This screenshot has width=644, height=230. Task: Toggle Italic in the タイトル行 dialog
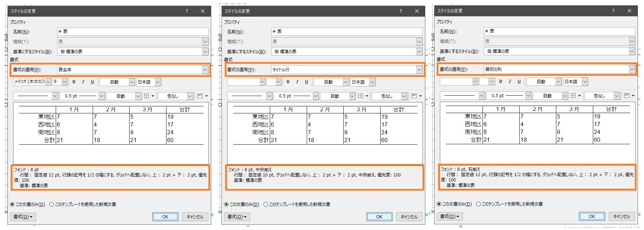pyautogui.click(x=297, y=82)
